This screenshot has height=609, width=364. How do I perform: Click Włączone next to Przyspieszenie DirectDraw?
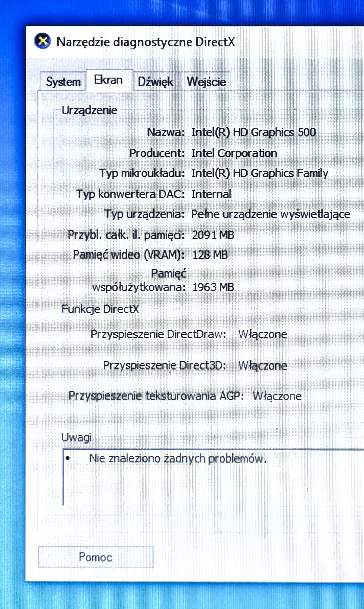tap(262, 334)
